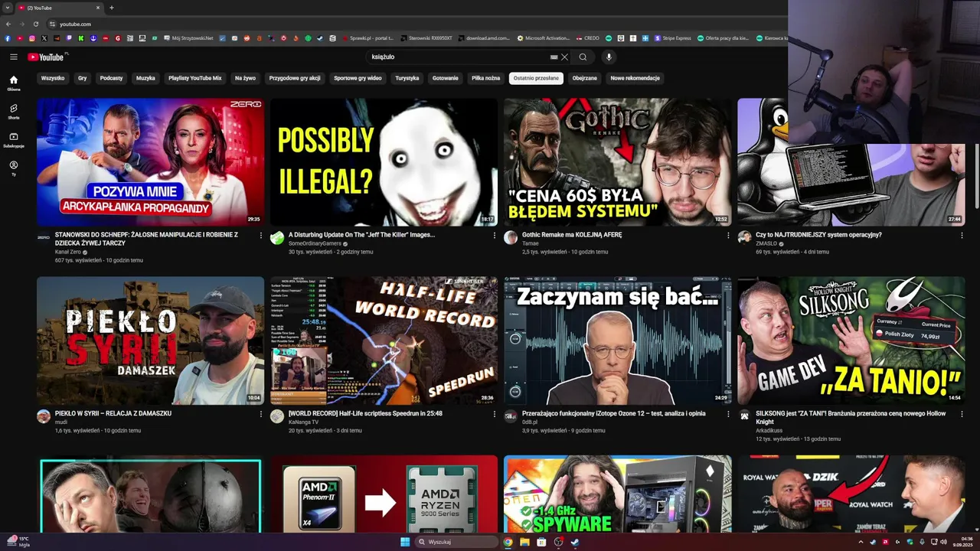Open the tab search dropdown arrow
The image size is (980, 551).
pyautogui.click(x=8, y=8)
